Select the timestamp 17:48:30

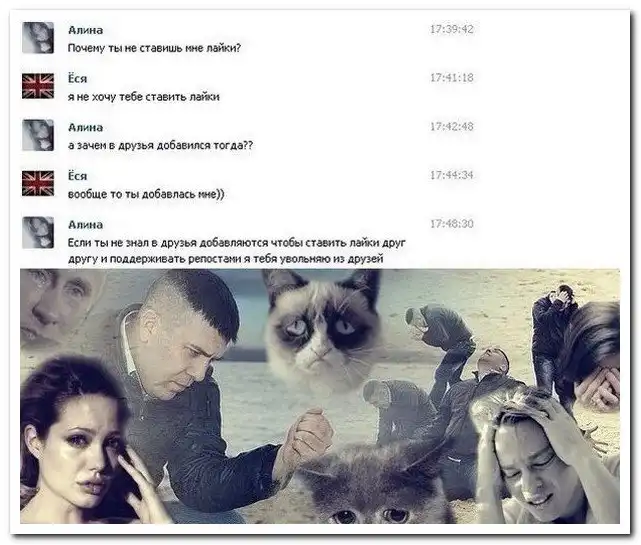[452, 224]
